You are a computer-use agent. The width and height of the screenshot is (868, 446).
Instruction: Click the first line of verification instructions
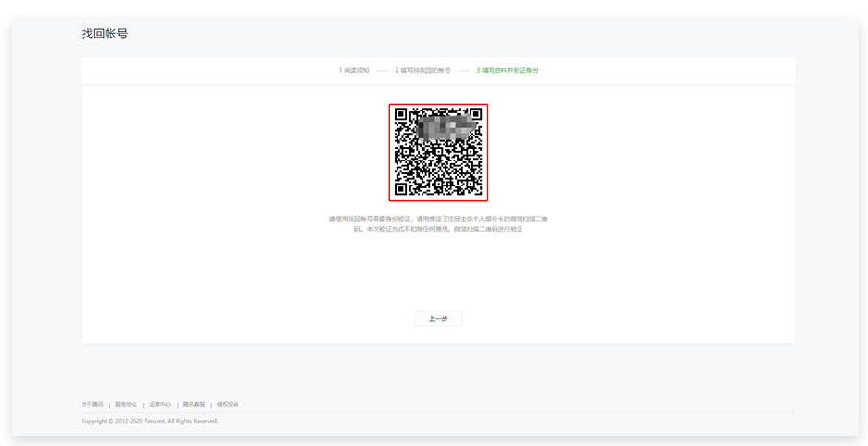[438, 219]
